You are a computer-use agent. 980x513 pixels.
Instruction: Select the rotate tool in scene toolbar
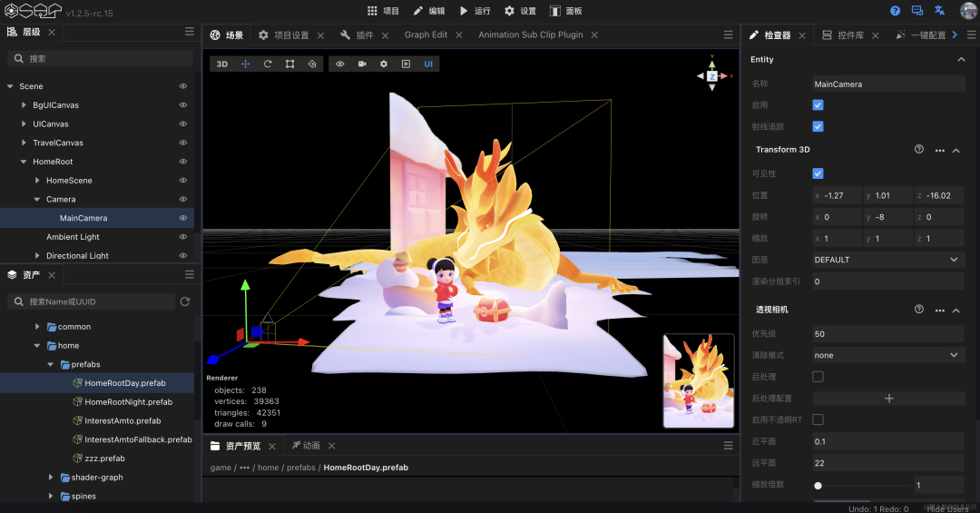(x=268, y=64)
